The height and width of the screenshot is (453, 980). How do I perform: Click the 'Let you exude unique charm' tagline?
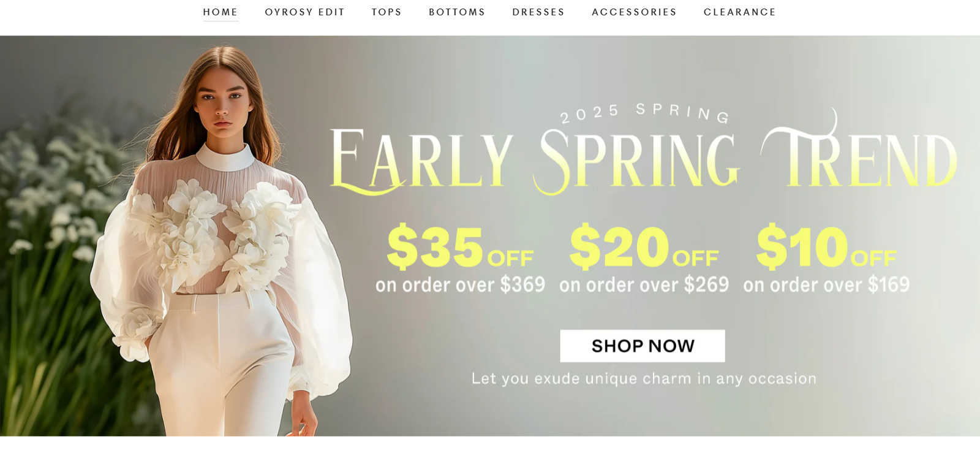[x=644, y=379]
